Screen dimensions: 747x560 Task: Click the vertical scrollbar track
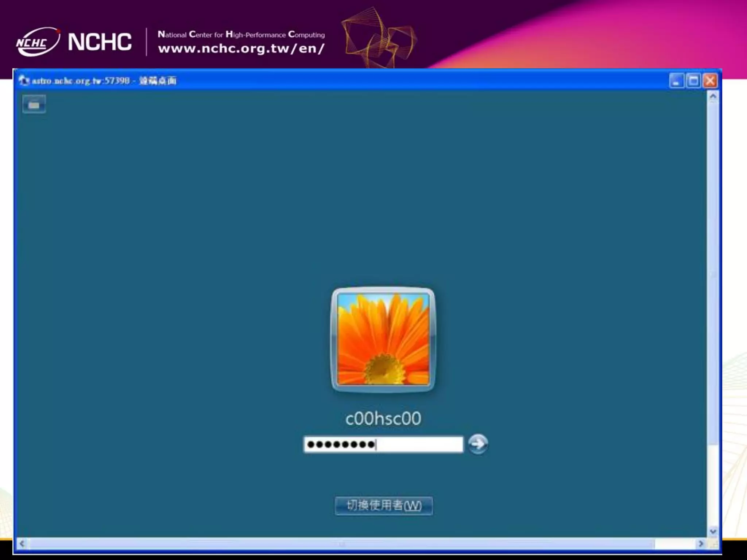[713, 485]
